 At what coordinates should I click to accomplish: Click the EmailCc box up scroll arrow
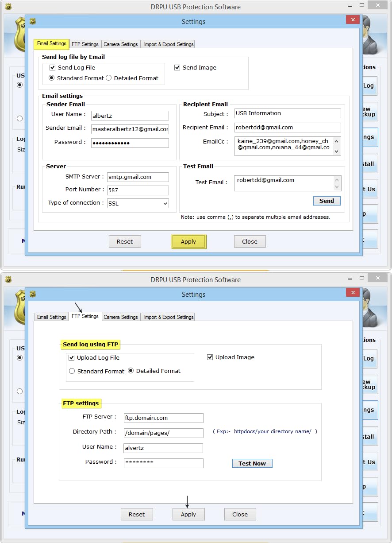tap(337, 141)
